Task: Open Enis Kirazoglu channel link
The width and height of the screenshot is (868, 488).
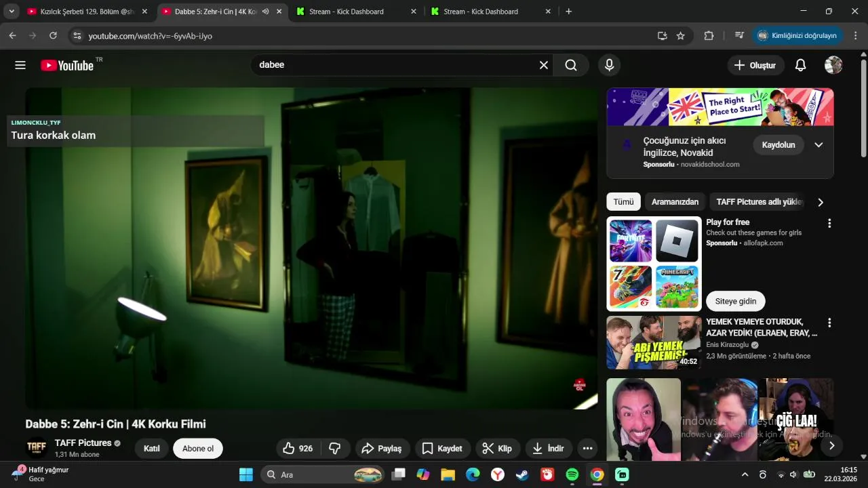Action: [x=727, y=345]
